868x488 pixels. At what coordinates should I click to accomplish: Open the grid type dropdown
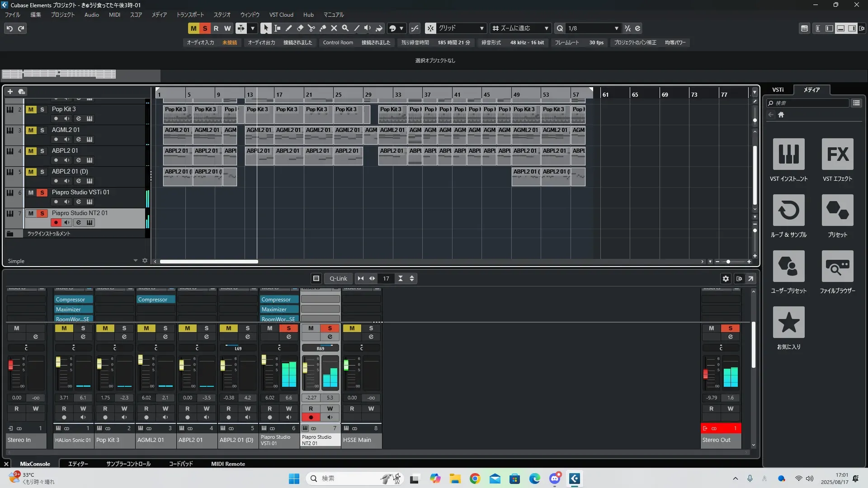click(x=461, y=28)
